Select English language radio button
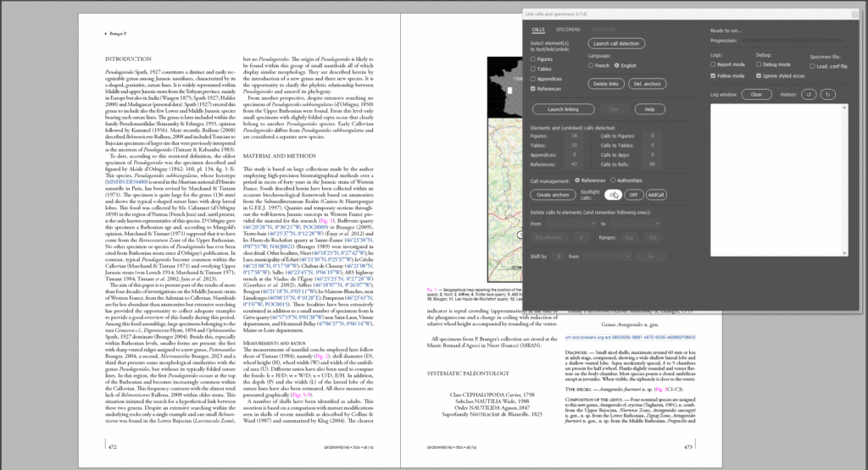868x470 pixels. click(617, 65)
